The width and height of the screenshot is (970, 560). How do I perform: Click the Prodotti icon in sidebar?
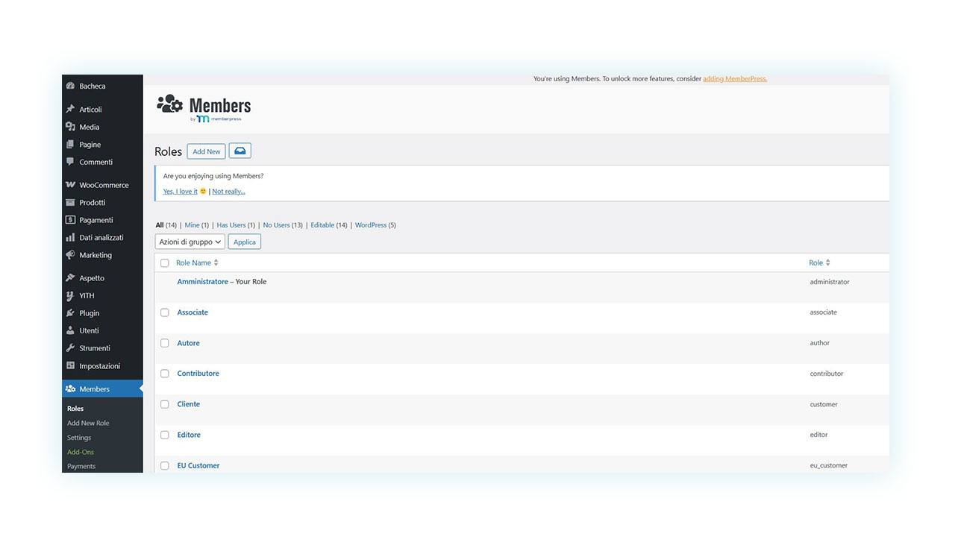[70, 203]
